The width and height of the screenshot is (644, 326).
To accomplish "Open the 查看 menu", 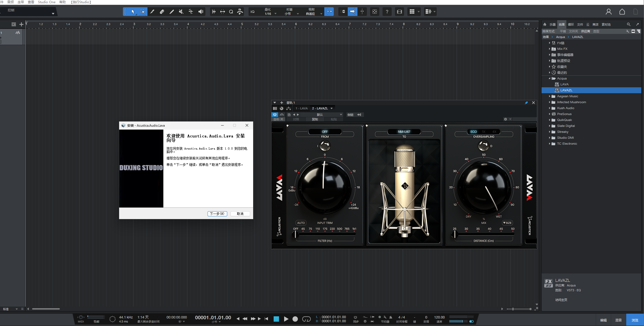I will pyautogui.click(x=31, y=2).
